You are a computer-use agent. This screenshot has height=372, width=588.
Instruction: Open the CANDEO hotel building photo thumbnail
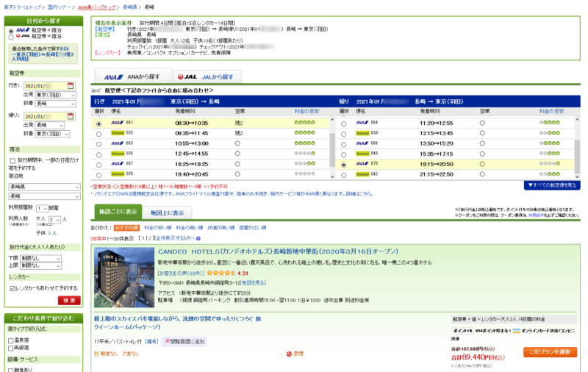124,277
